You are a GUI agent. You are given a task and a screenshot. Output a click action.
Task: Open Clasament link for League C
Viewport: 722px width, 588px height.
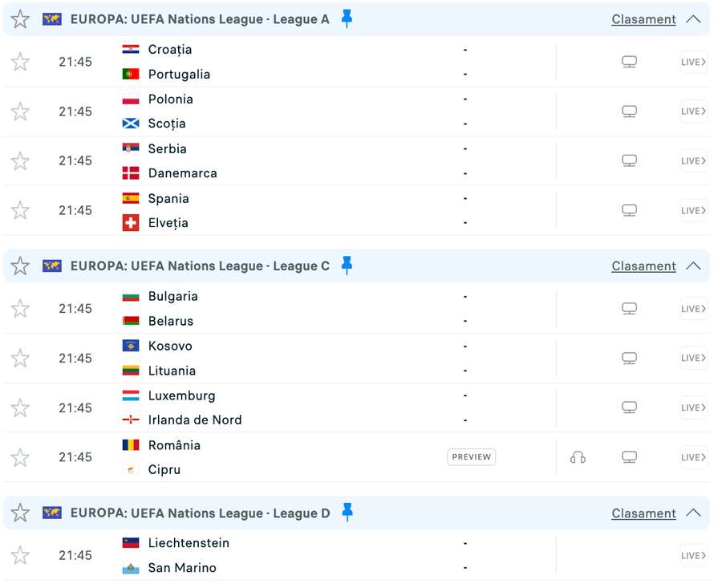point(643,266)
